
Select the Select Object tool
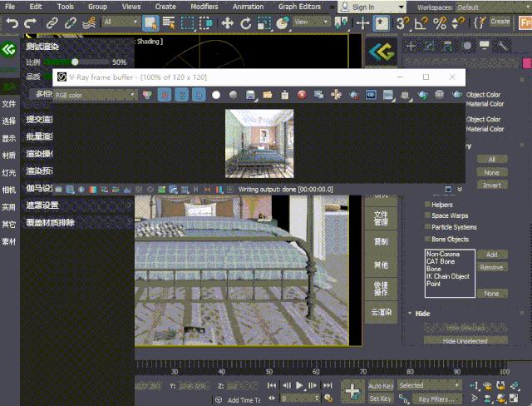pos(150,22)
